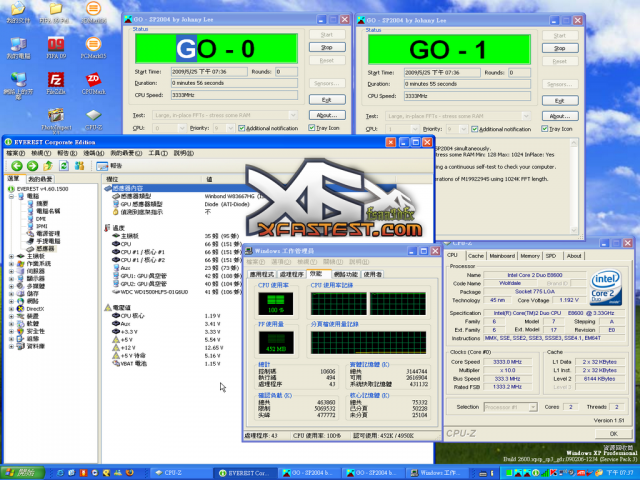This screenshot has height=480, width=640.
Task: Switch to processes tab in Task Manager
Action: [x=291, y=274]
